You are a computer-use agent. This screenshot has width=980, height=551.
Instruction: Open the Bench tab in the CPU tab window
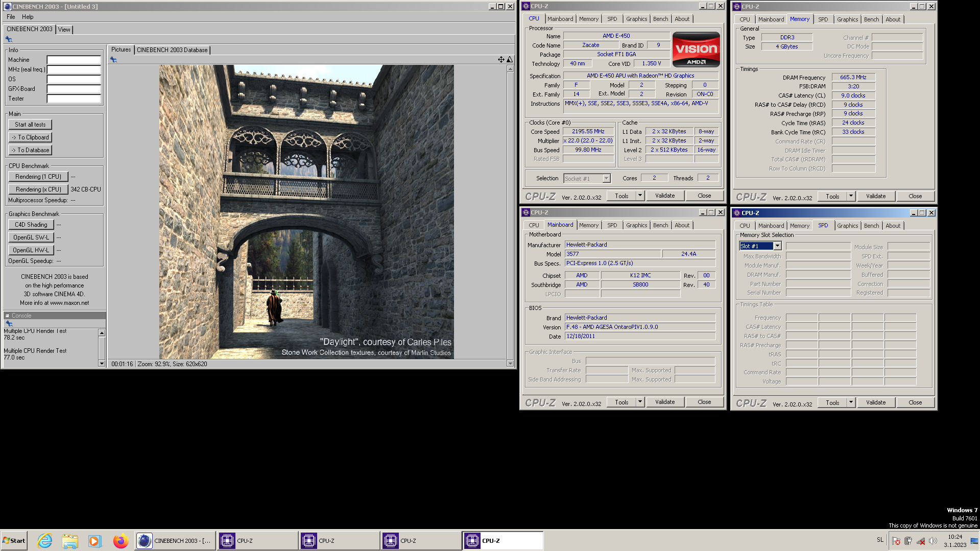660,19
